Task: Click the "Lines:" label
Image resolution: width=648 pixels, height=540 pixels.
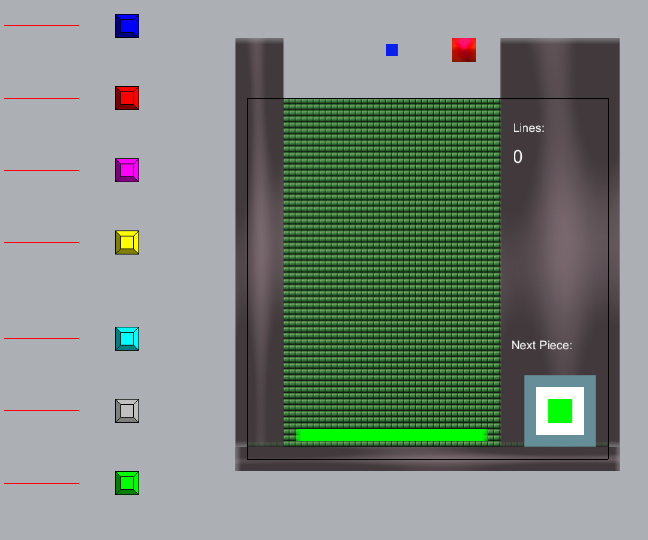Action: 529,128
